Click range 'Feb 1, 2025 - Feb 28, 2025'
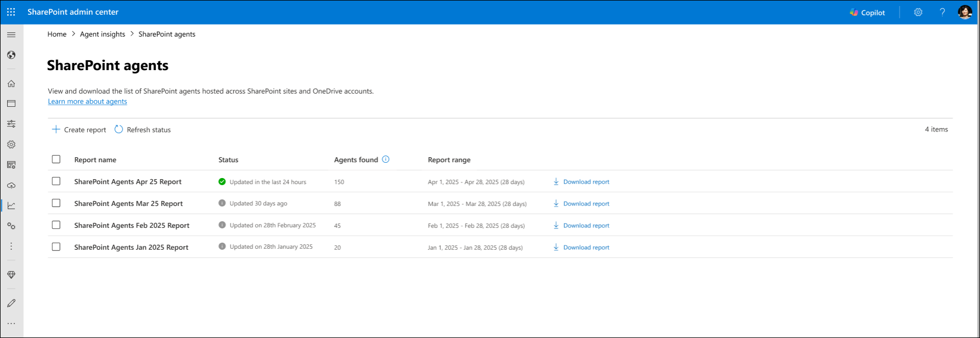Image resolution: width=980 pixels, height=338 pixels. pos(476,226)
